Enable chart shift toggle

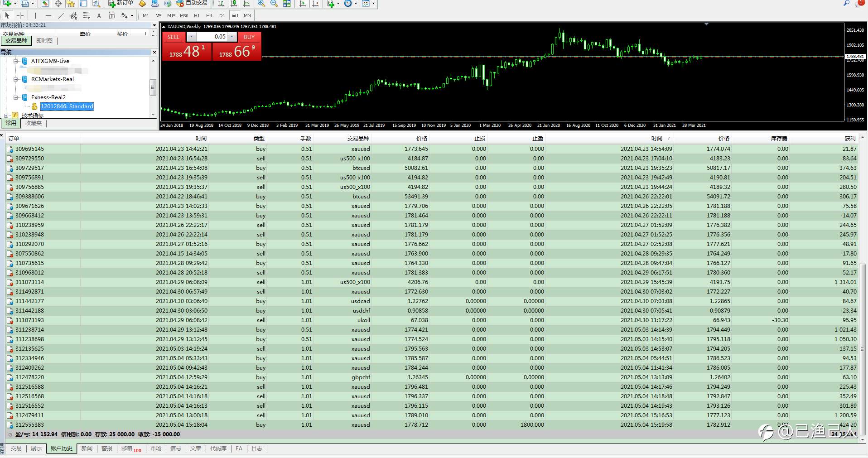tap(315, 4)
